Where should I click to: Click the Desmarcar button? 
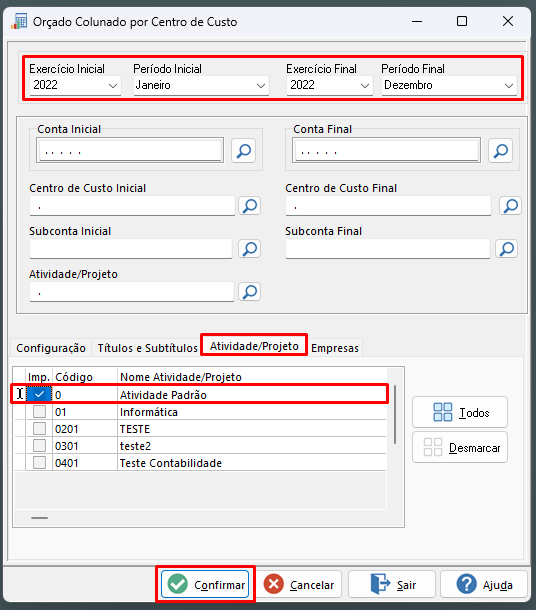point(460,447)
